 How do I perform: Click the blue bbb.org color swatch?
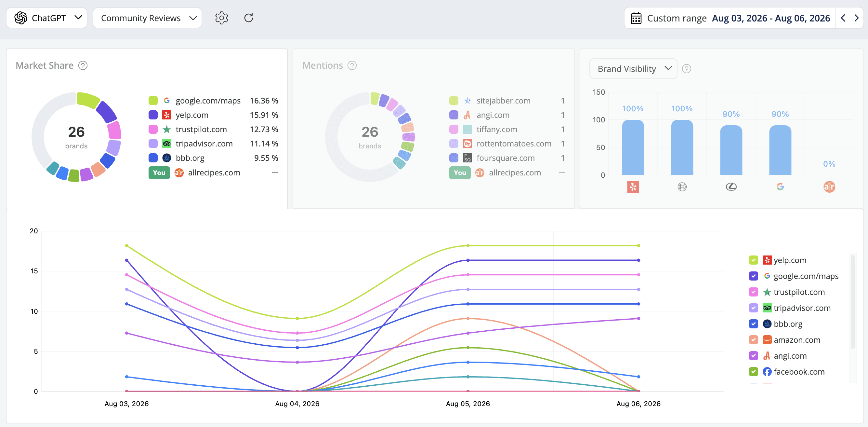click(153, 158)
